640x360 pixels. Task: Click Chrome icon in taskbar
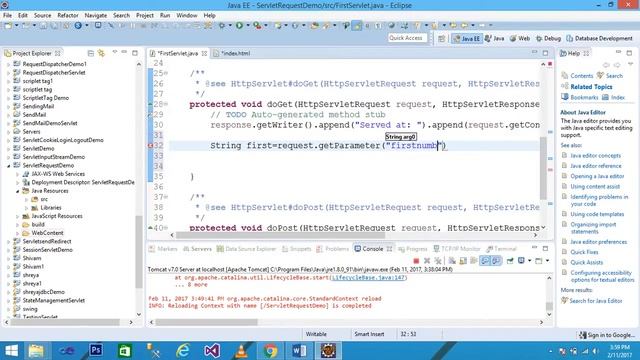click(270, 350)
